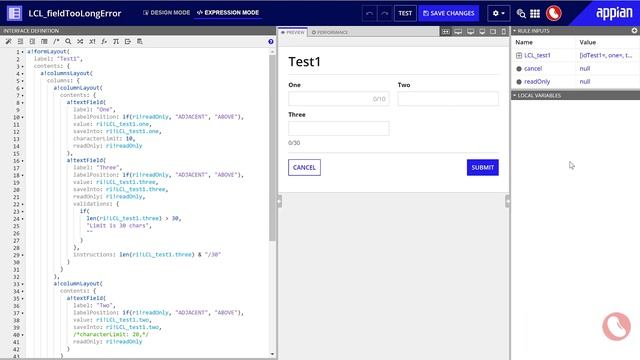Click Save Changes button

coord(449,13)
